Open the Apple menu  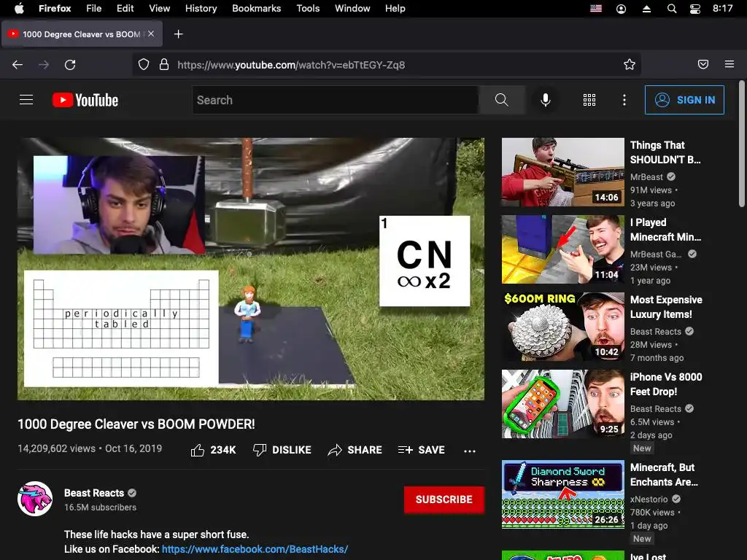(x=19, y=9)
